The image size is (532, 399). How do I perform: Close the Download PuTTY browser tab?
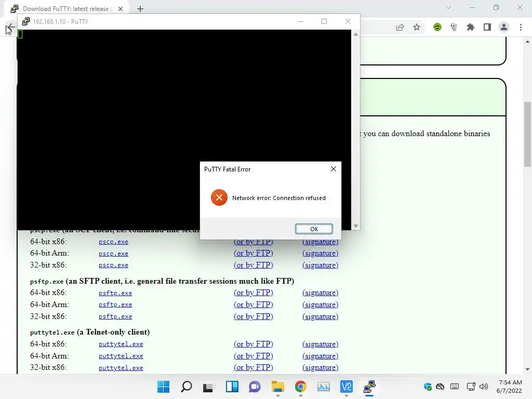121,9
